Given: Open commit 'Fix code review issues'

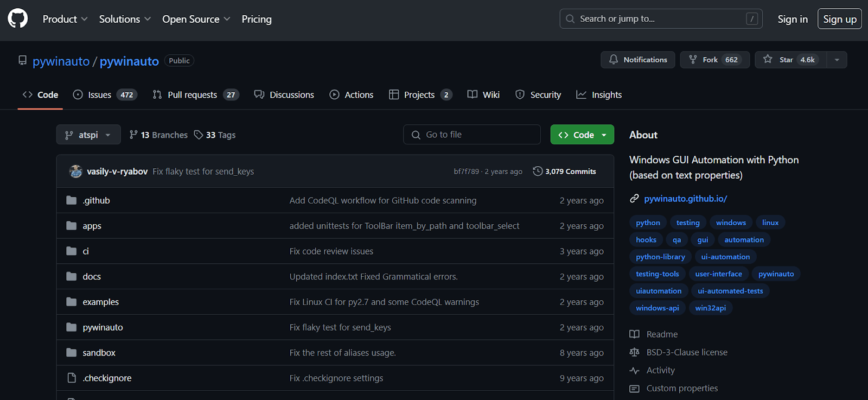Looking at the screenshot, I should [331, 251].
